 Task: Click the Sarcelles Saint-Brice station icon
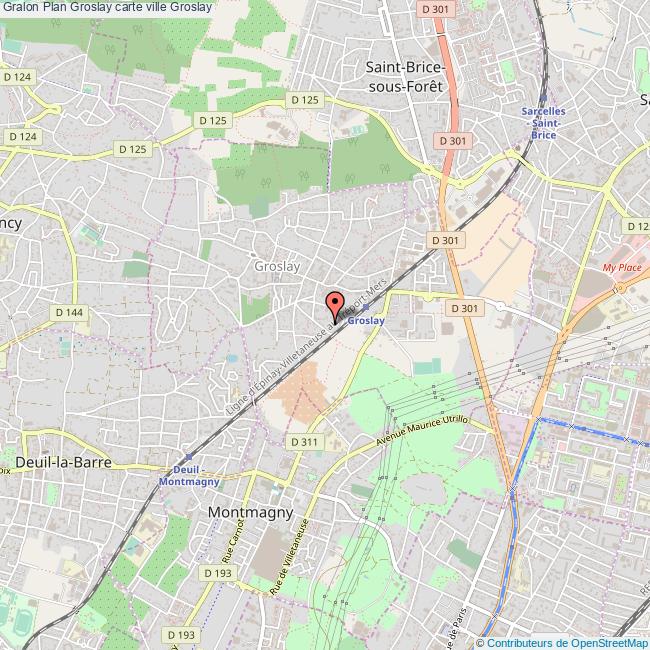click(x=543, y=98)
